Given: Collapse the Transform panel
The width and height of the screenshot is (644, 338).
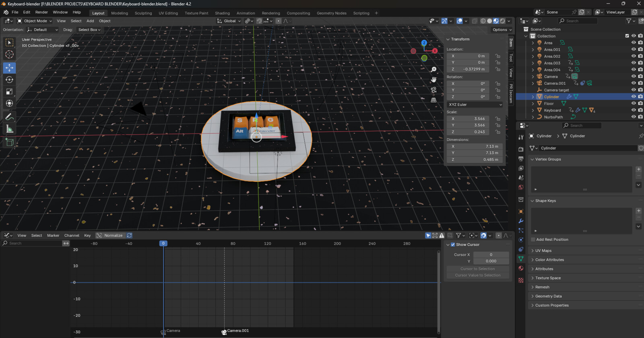Looking at the screenshot, I should point(460,39).
